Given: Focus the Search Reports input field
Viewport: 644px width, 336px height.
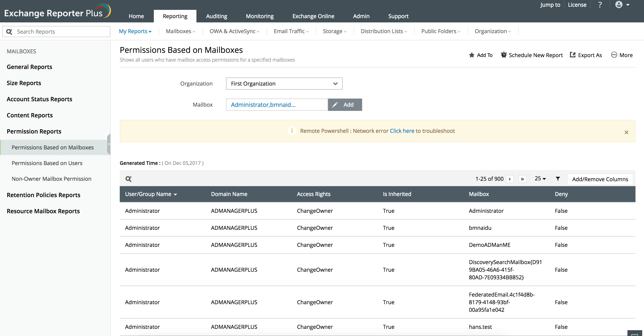Looking at the screenshot, I should (x=60, y=32).
